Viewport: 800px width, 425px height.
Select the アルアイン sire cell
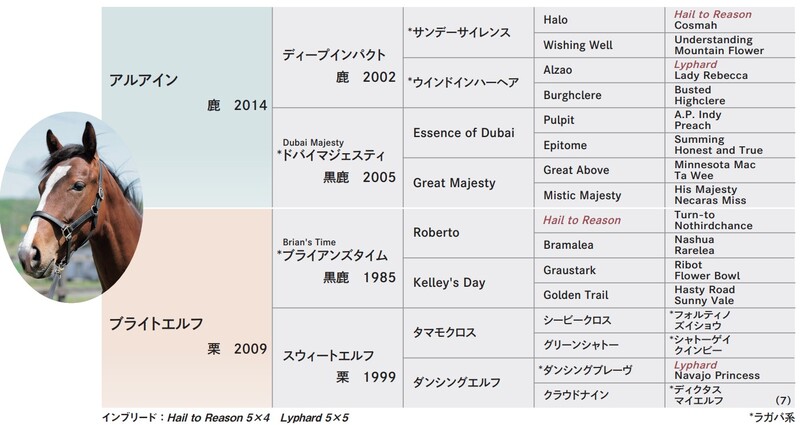click(187, 107)
